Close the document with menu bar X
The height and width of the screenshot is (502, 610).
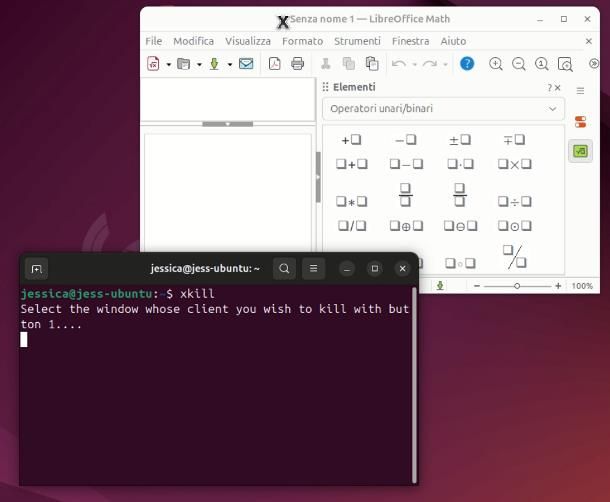(x=589, y=41)
